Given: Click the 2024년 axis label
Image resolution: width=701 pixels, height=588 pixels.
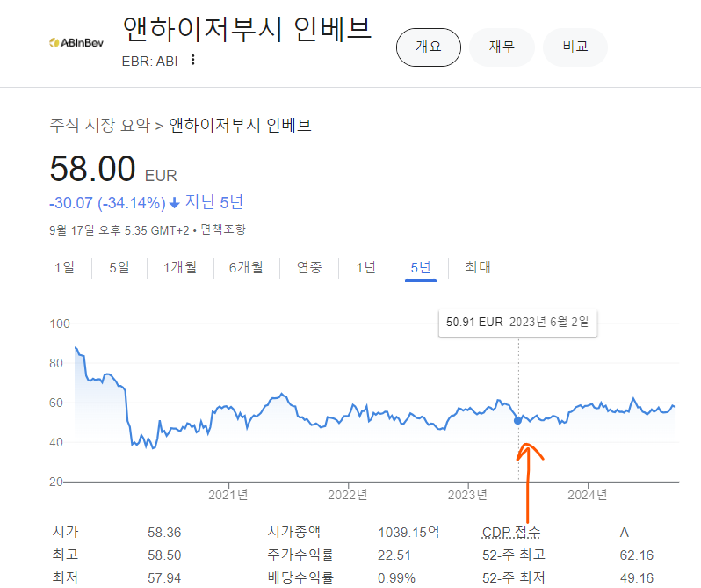Looking at the screenshot, I should (587, 495).
